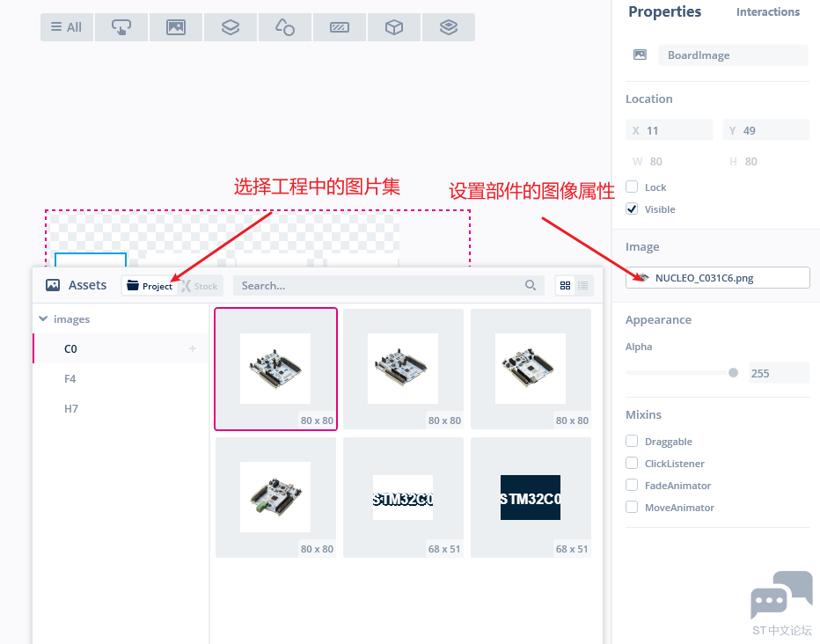Select the 3D box widget icon
The height and width of the screenshot is (644, 820).
click(393, 27)
